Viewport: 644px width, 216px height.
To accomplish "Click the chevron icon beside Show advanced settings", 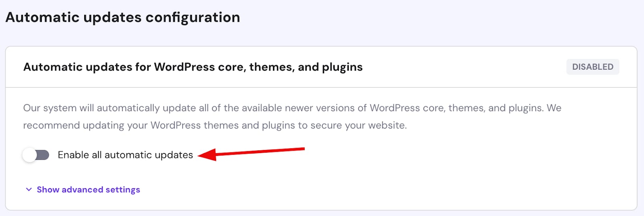I will click(x=29, y=189).
